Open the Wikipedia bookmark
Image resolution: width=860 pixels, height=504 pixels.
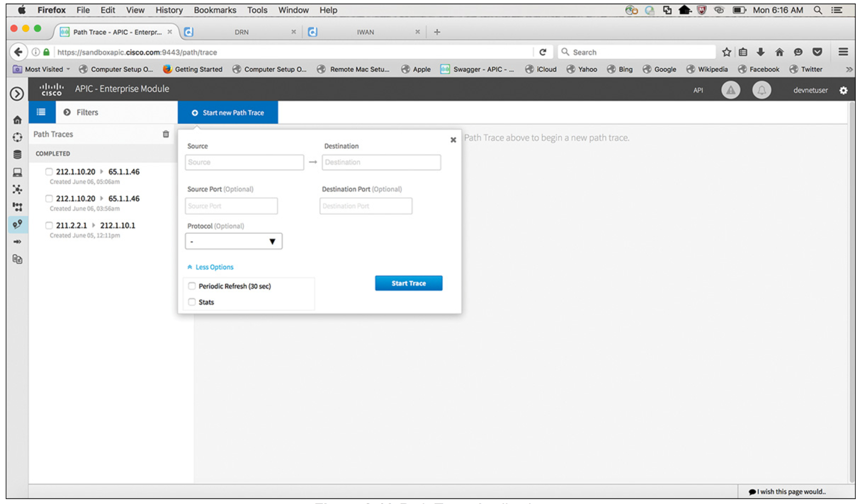pos(707,69)
